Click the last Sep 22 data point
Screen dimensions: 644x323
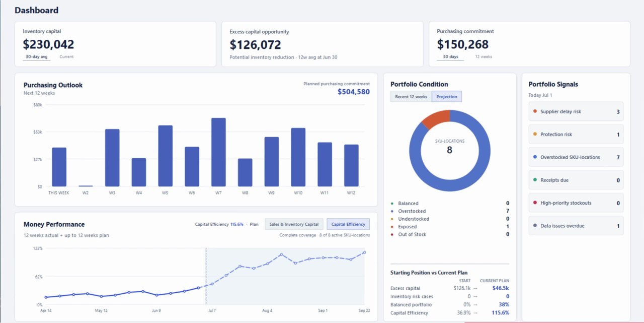click(x=364, y=252)
